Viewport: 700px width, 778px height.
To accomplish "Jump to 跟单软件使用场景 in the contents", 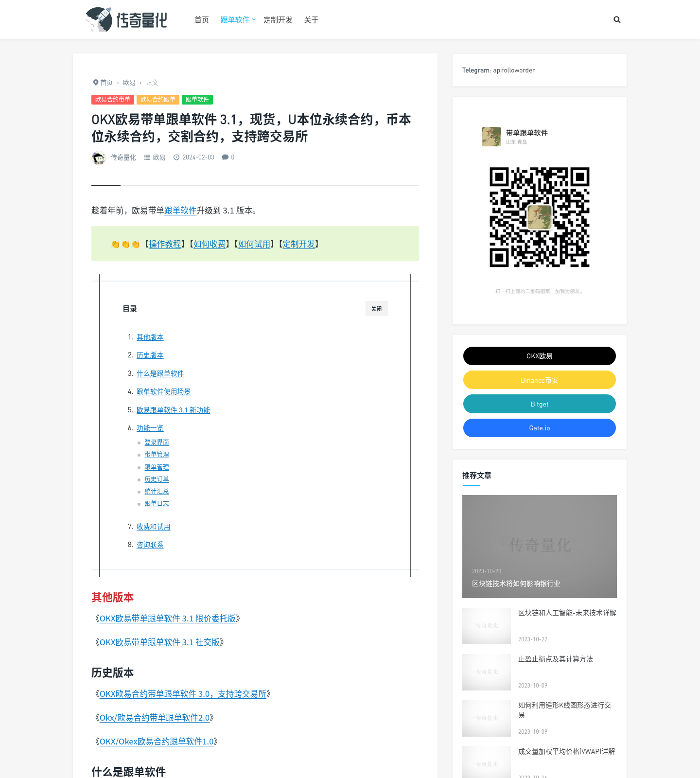I will coord(164,392).
